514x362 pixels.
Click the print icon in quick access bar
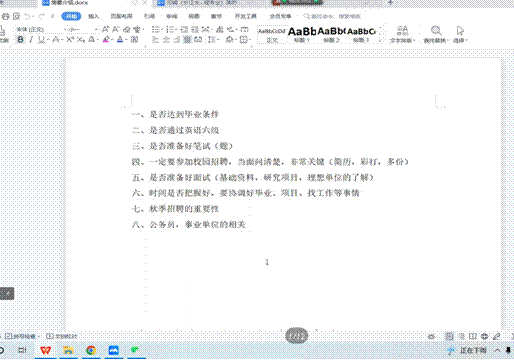click(x=5, y=16)
